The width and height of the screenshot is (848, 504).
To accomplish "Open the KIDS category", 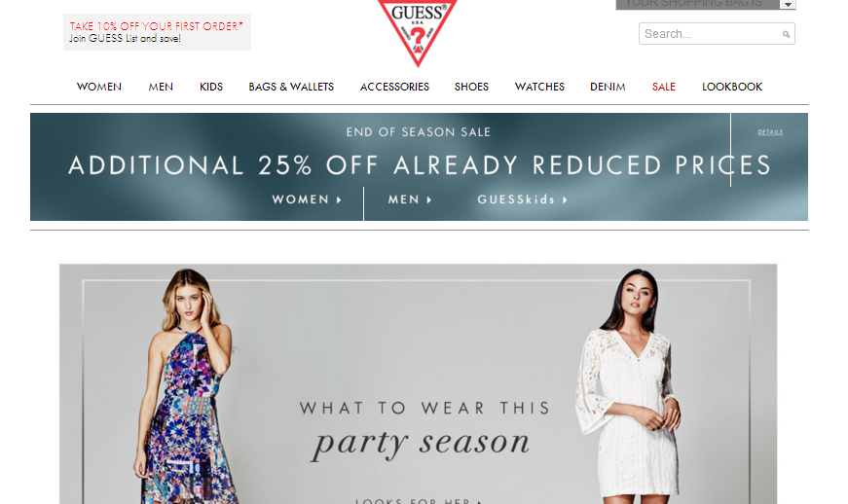I will (211, 87).
